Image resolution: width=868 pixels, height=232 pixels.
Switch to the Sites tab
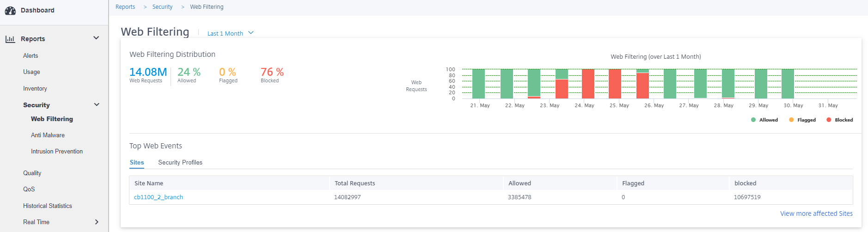[x=137, y=162]
